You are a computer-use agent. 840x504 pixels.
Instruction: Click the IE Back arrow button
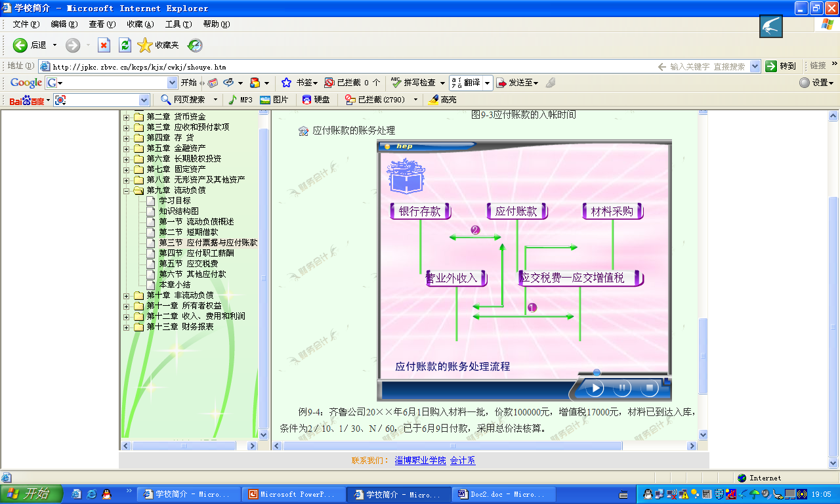coord(20,45)
